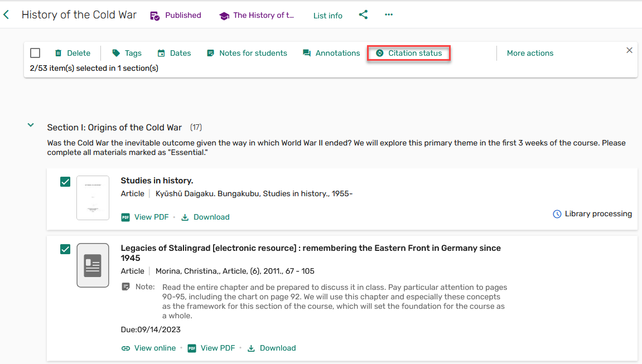
Task: Collapse Section I: Origins of the Cold War
Action: click(x=31, y=125)
